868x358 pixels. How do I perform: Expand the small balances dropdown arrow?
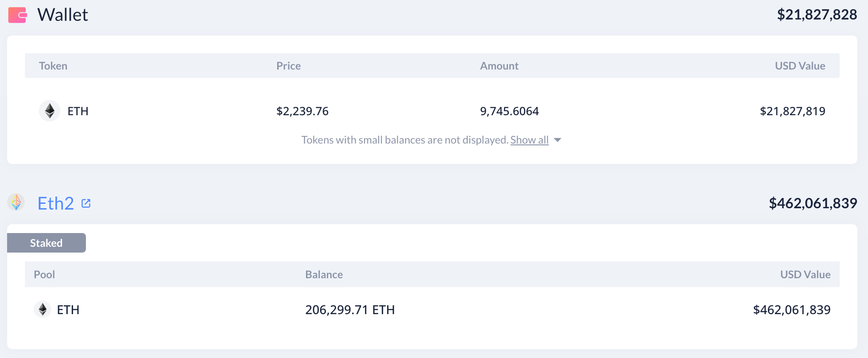pyautogui.click(x=558, y=140)
